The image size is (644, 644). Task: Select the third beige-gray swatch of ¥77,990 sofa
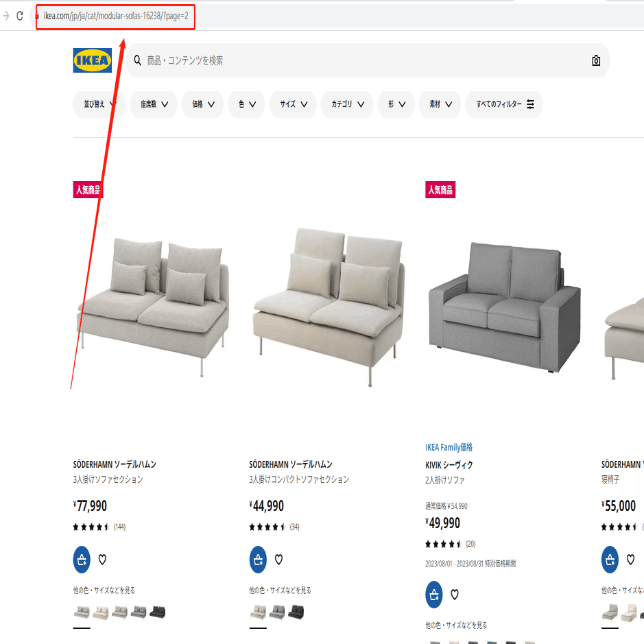[x=119, y=612]
